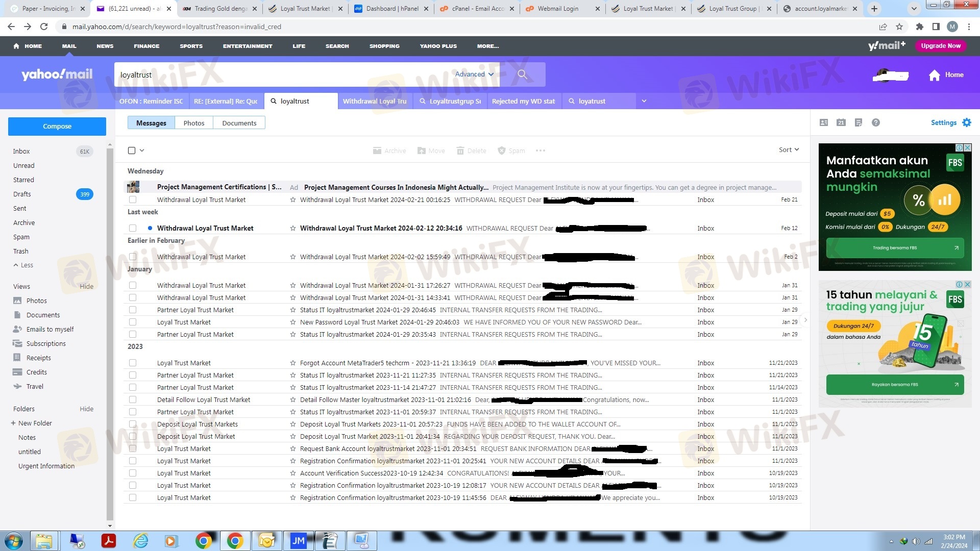Expand the Advanced search dropdown
The image size is (980, 551).
[474, 74]
